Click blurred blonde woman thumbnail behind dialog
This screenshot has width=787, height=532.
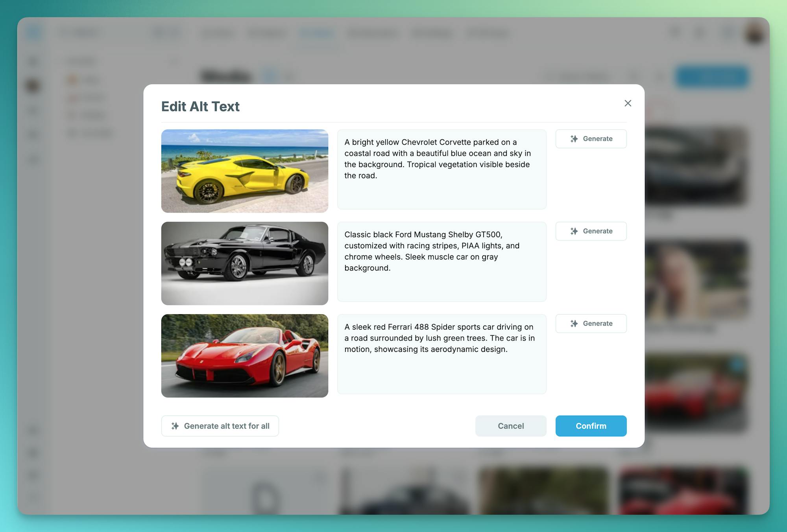click(x=696, y=280)
